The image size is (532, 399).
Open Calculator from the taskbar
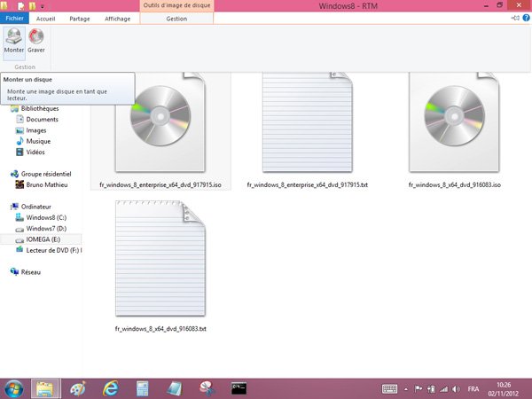(143, 389)
